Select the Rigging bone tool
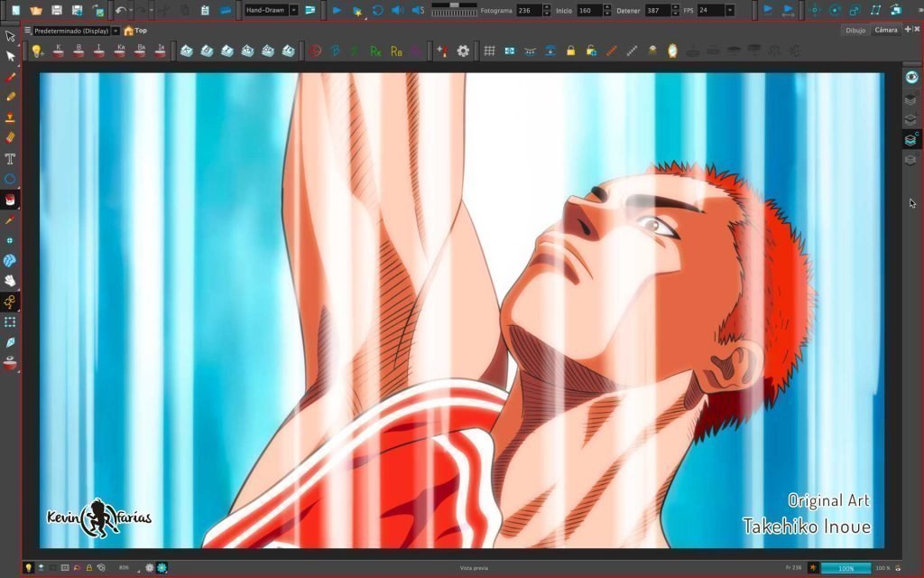The width and height of the screenshot is (924, 578). (x=10, y=302)
